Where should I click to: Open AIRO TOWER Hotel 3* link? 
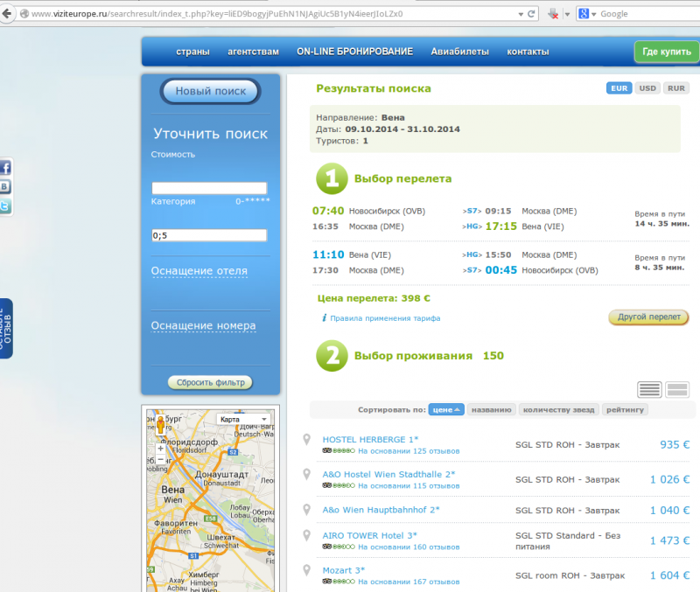pyautogui.click(x=369, y=536)
